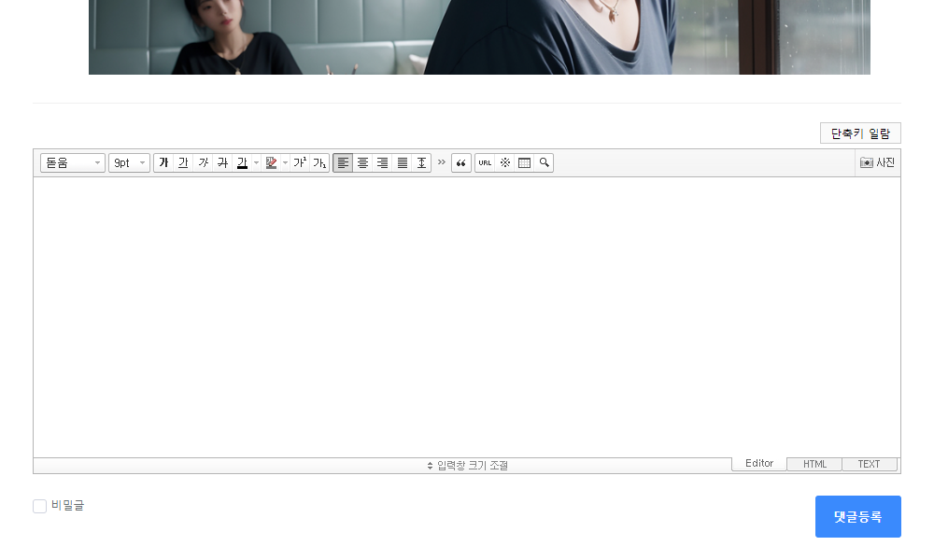Toggle italic text formatting
934x560 pixels.
click(203, 162)
